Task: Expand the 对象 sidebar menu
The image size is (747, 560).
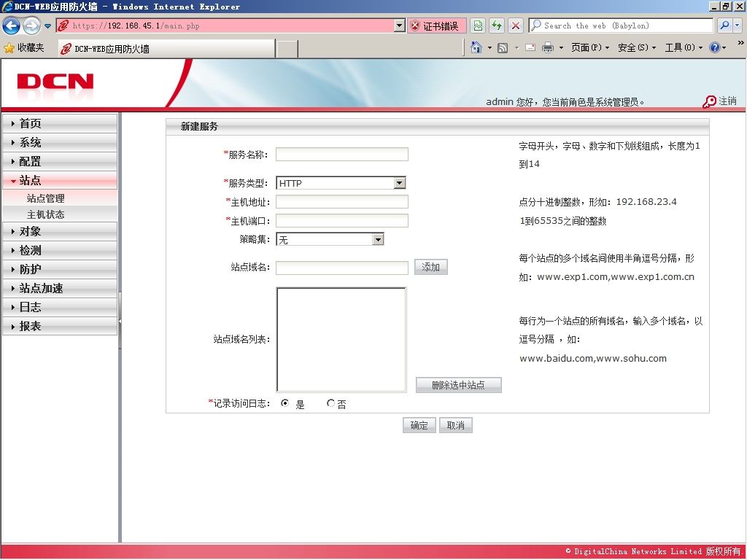Action: [x=60, y=231]
